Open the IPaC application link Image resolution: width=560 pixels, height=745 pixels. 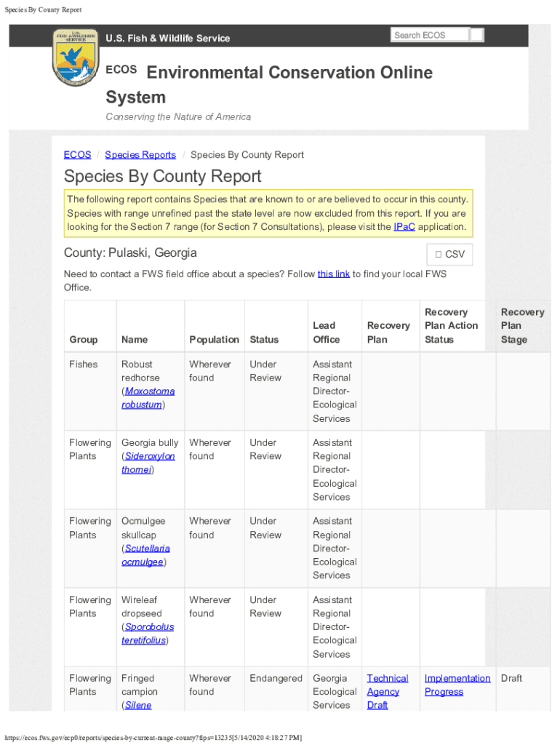click(404, 226)
